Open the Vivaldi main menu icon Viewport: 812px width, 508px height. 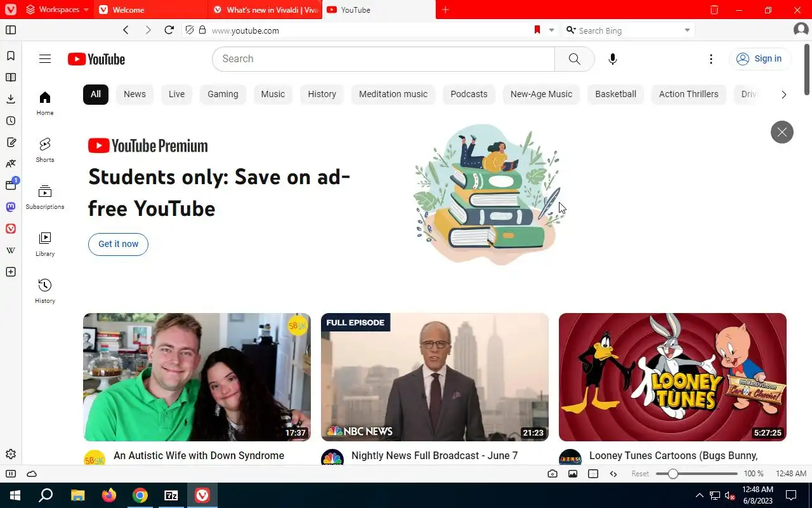point(10,10)
